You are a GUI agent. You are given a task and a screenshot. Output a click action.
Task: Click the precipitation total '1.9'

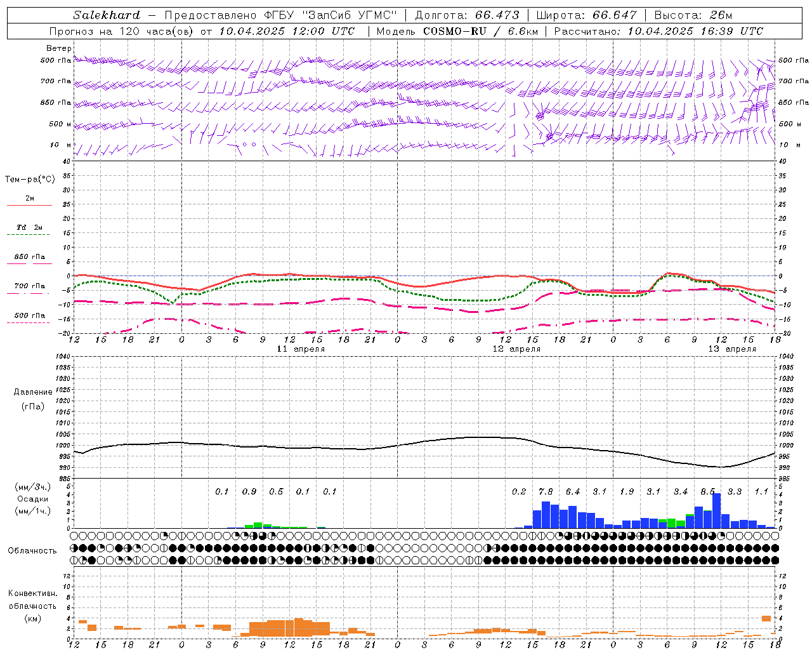627,491
